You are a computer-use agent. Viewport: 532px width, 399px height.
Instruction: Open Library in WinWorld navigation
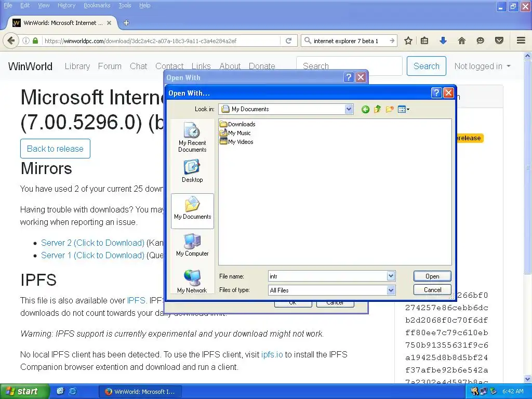point(77,66)
